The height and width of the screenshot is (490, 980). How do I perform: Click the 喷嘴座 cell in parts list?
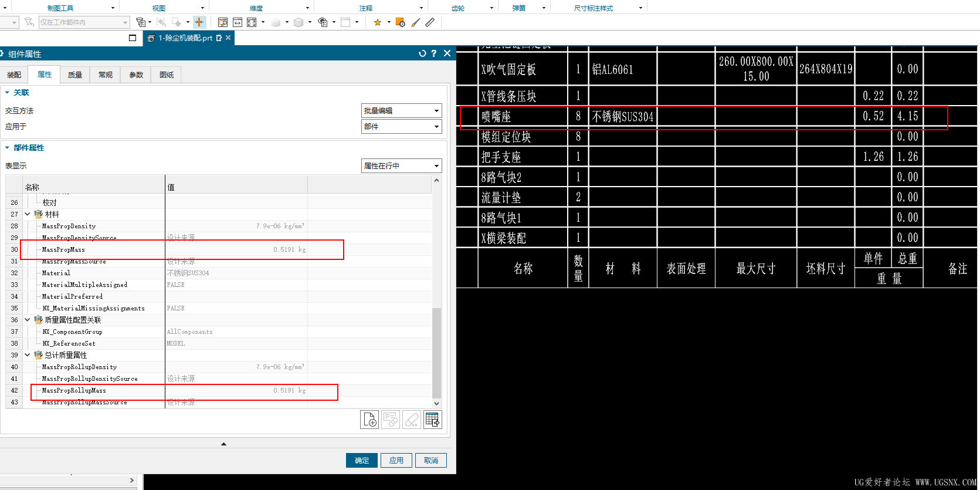click(x=523, y=116)
